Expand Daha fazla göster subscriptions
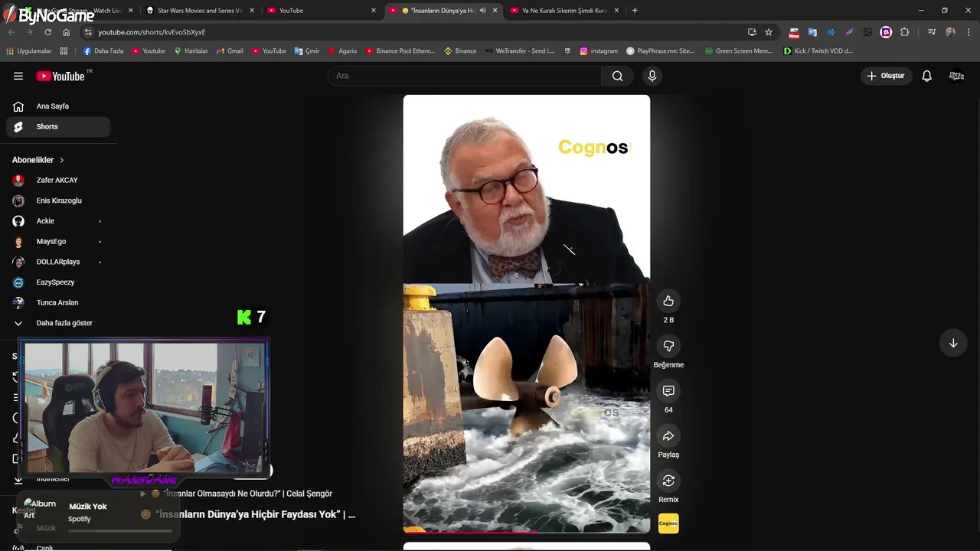 58,323
